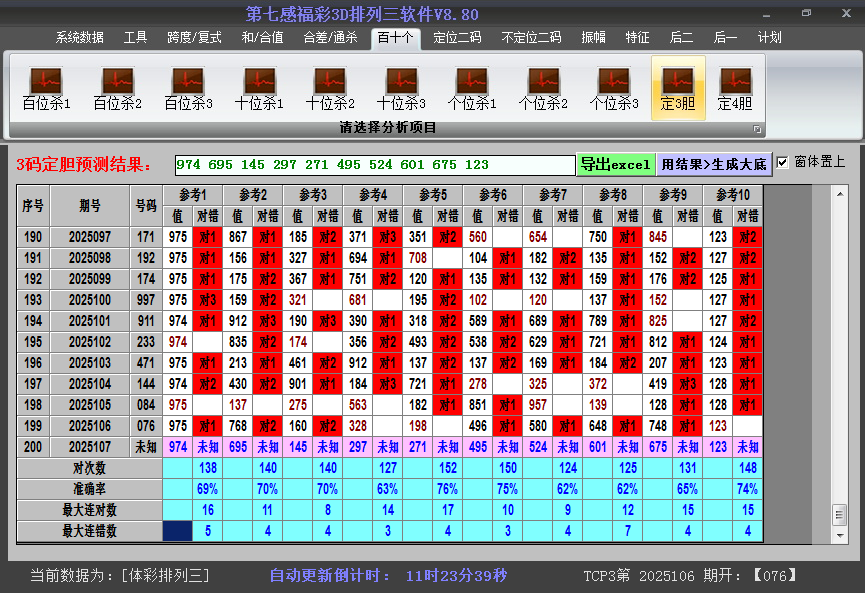Viewport: 865px width, 593px height.
Task: Select the 百位杀1 analysis icon
Action: (x=46, y=88)
